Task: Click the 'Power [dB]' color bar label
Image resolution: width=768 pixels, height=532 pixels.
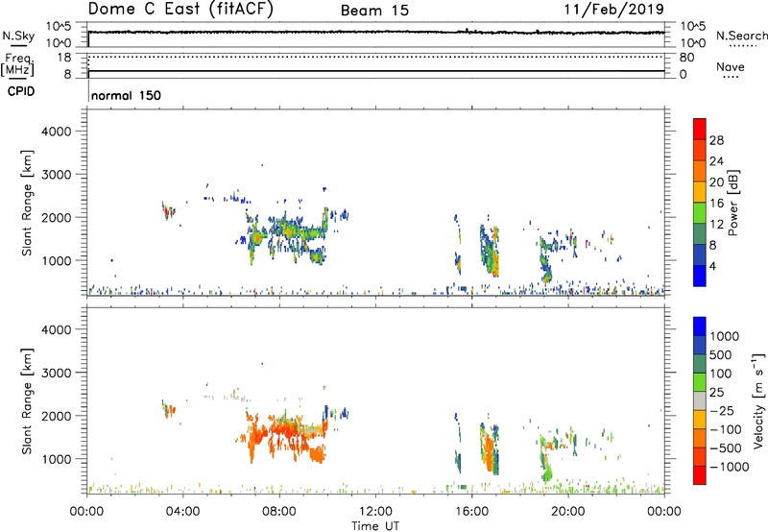Action: coord(732,203)
